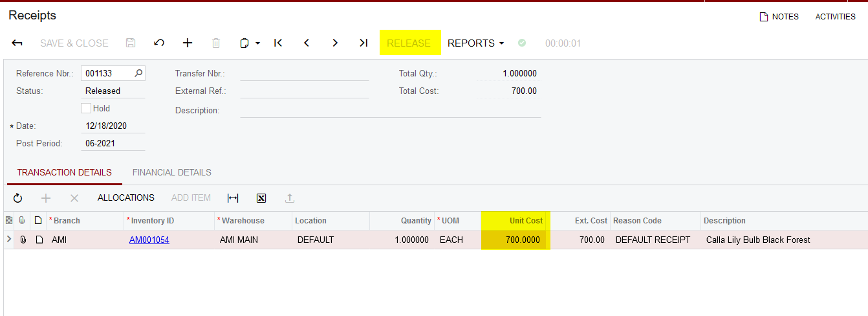
Task: Open the clipboard menu dropdown arrow
Action: pyautogui.click(x=257, y=43)
